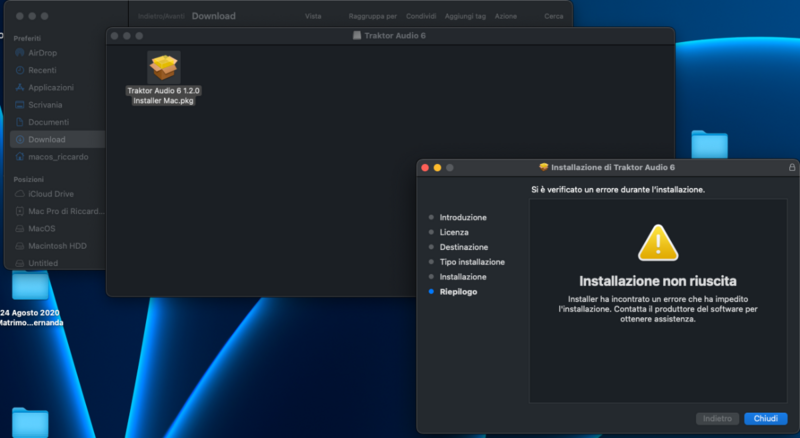
Task: Select the Scrivania sidebar item
Action: point(45,104)
